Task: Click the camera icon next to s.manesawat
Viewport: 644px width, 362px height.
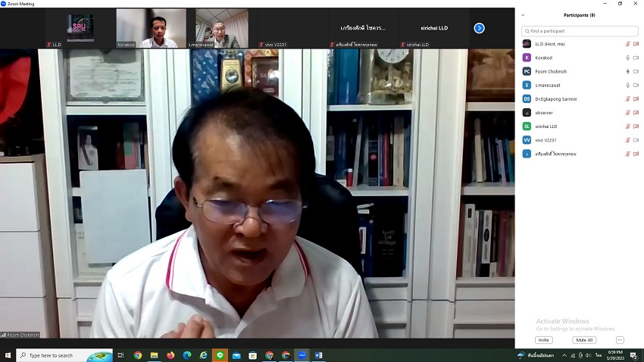Action: tap(636, 85)
